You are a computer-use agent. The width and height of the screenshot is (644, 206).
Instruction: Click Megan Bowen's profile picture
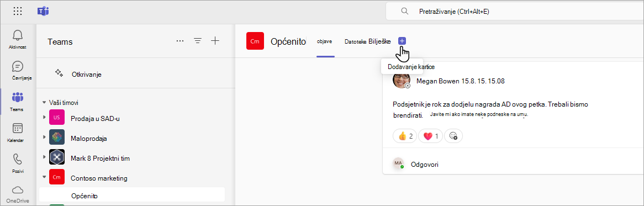402,81
